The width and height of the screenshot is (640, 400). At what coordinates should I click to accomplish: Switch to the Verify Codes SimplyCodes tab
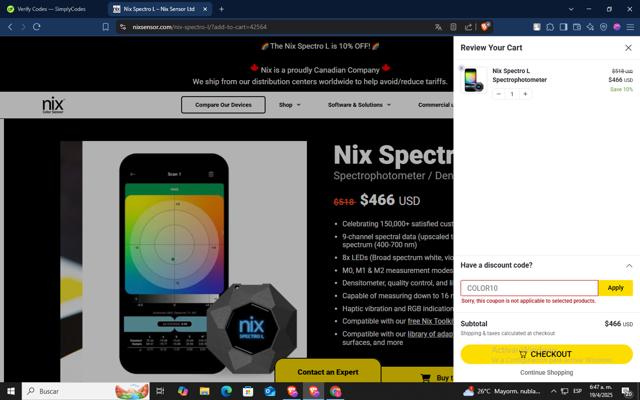[x=52, y=9]
